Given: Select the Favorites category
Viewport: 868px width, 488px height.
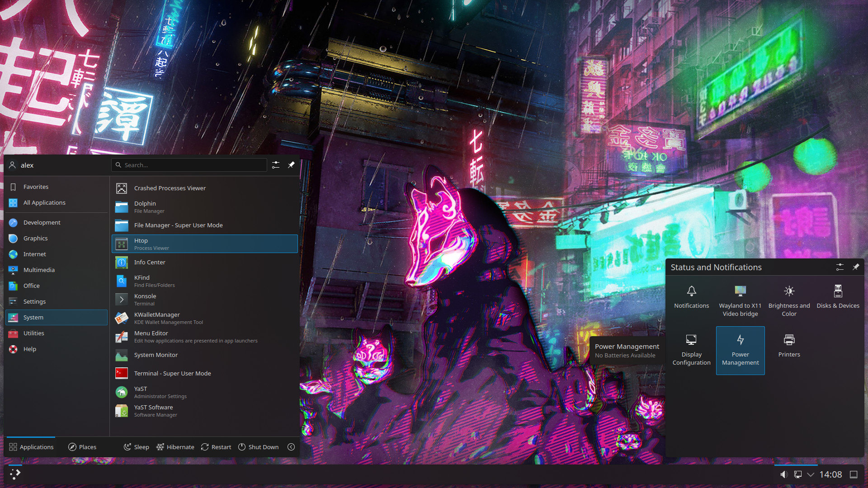Looking at the screenshot, I should point(57,187).
